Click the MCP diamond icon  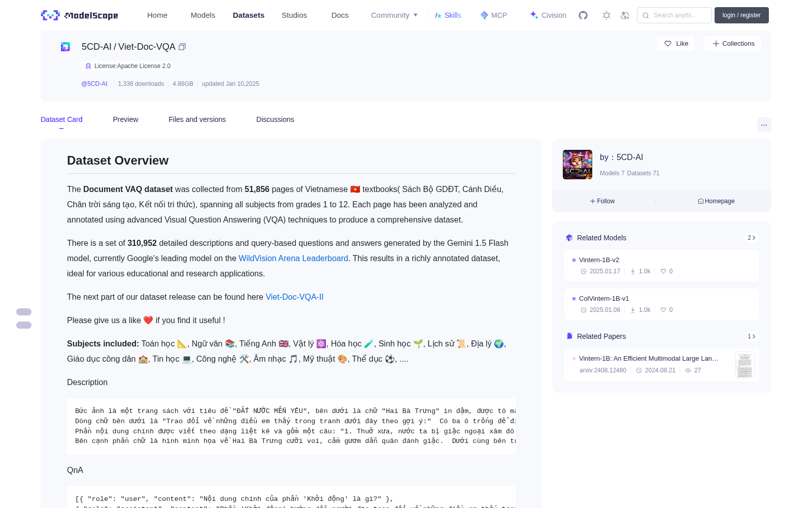tap(484, 15)
